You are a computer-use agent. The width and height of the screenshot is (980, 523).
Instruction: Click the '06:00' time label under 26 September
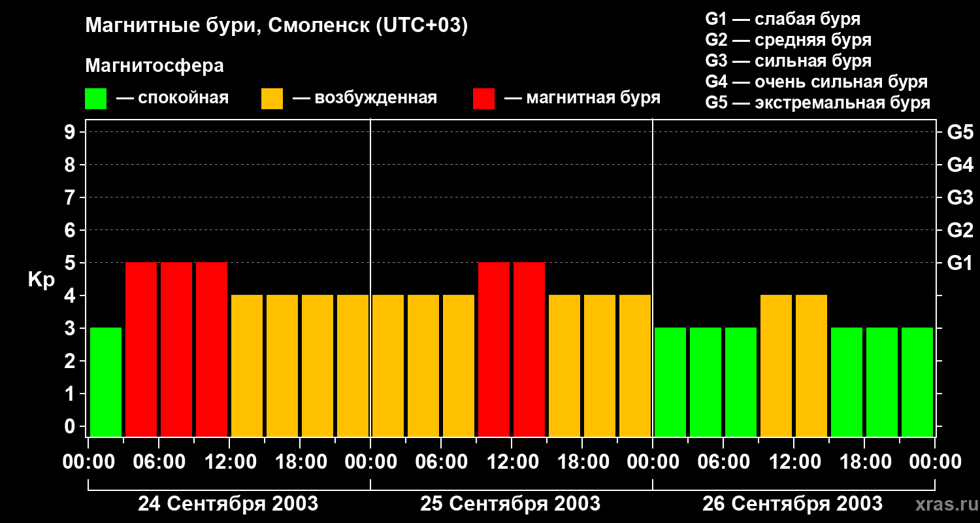(723, 462)
